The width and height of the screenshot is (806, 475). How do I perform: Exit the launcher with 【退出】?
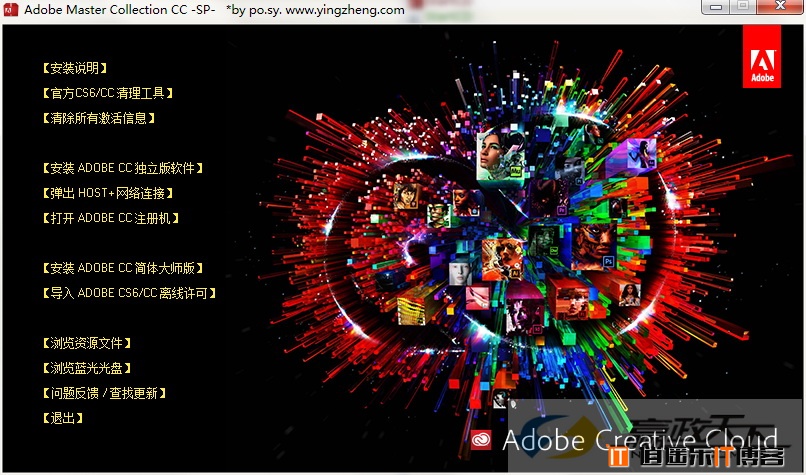coord(63,418)
